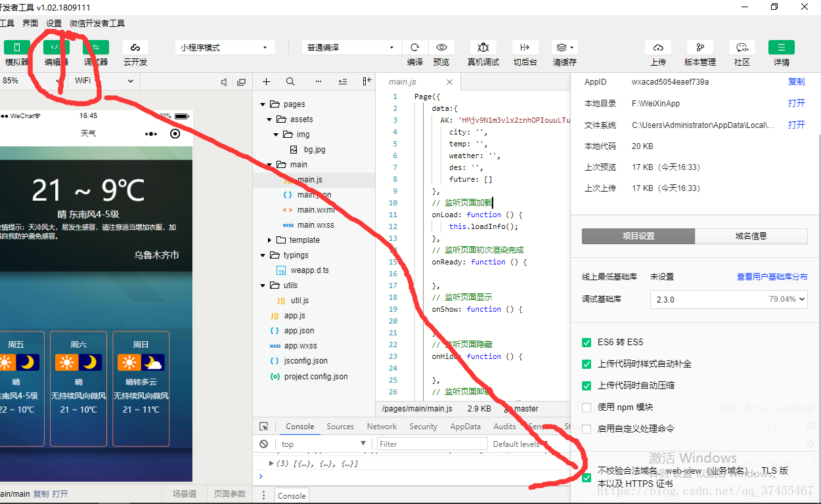Open 查看用户基础库分布 link
The width and height of the screenshot is (821, 504).
pos(772,277)
